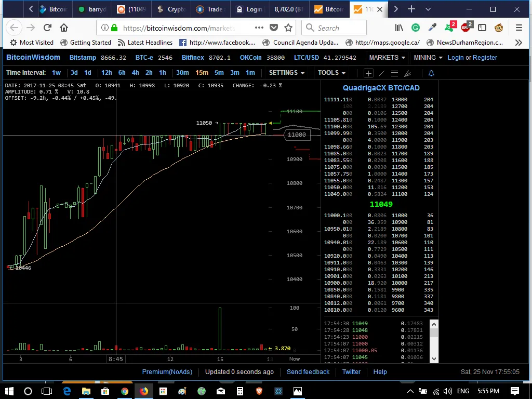Image resolution: width=532 pixels, height=399 pixels.
Task: Switch to the Trade tab
Action: (210, 9)
